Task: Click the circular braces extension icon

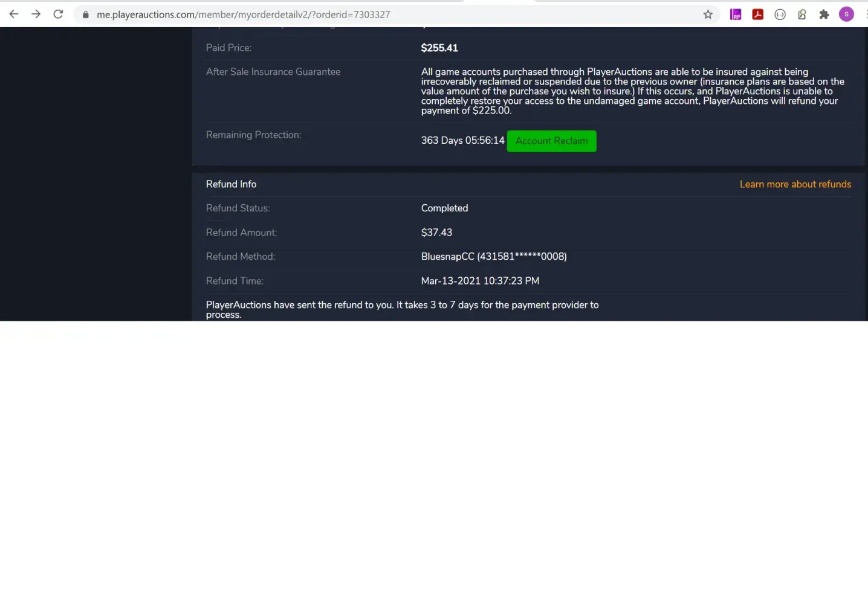Action: coord(780,14)
